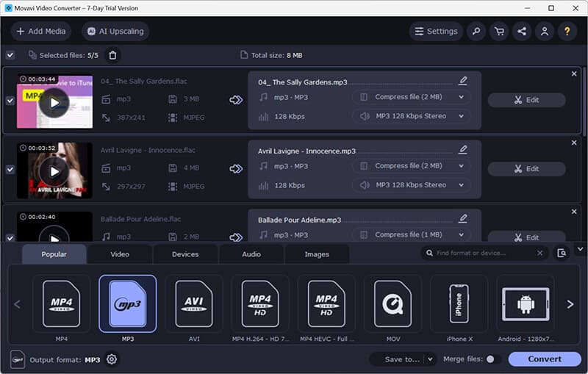Viewport: 588px width, 374px height.
Task: Remove Avril Lavigne Innocence file with X
Action: [x=574, y=143]
